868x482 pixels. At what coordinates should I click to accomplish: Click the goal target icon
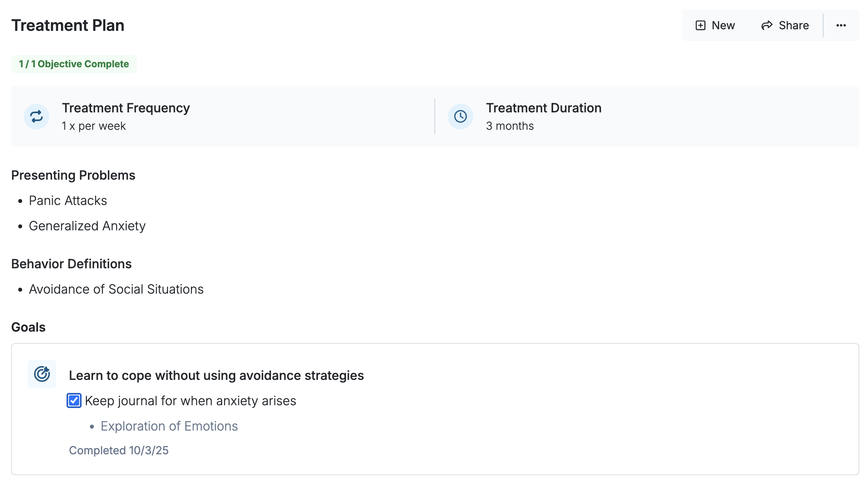click(42, 374)
